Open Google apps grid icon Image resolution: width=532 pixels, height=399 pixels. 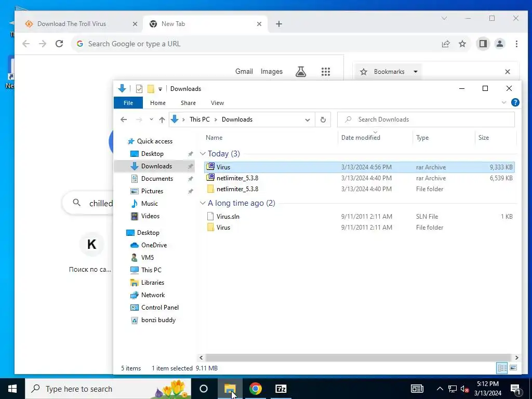[x=326, y=72]
